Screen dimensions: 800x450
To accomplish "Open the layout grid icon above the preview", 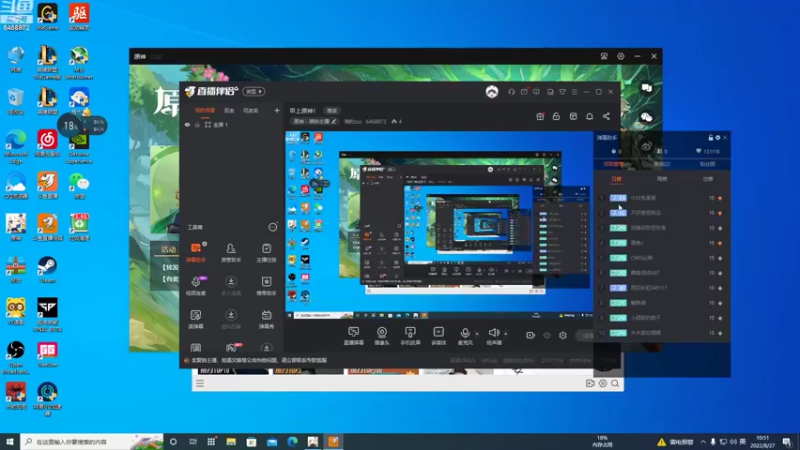I will click(x=573, y=116).
